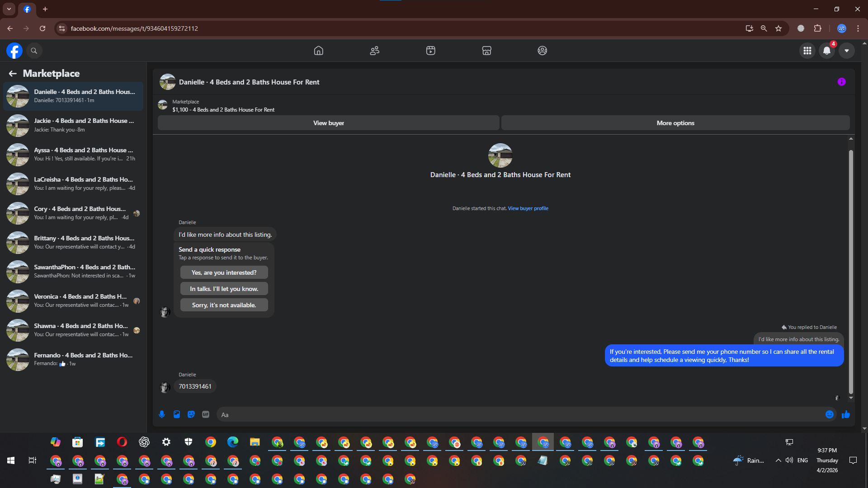Go to the Home feed icon
Screen dimensions: 868x488
(319, 51)
